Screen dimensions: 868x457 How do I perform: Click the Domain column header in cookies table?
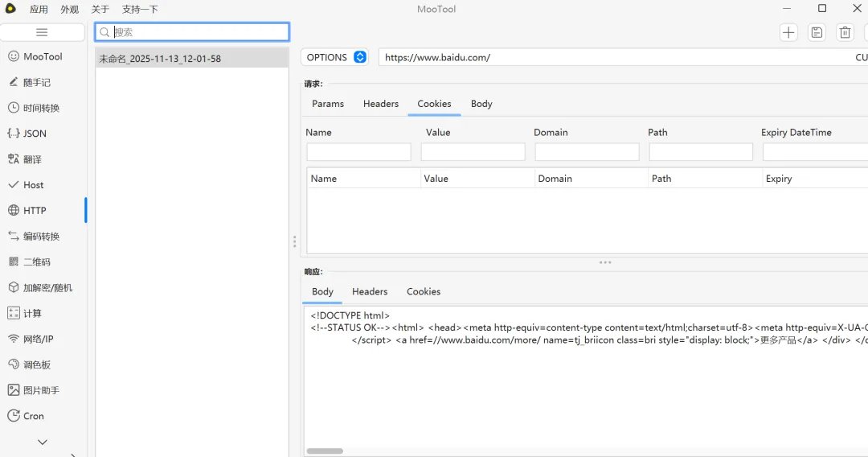[592, 179]
